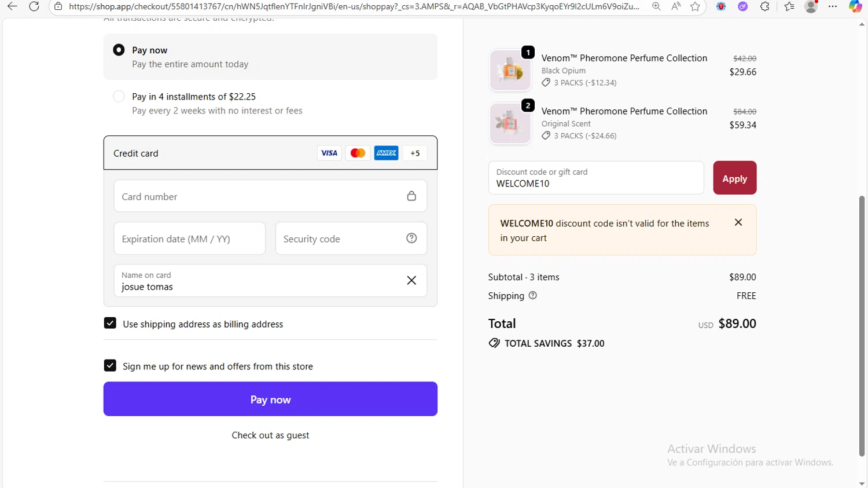The height and width of the screenshot is (488, 868).
Task: Open the Favorites list icon
Action: coord(789,6)
